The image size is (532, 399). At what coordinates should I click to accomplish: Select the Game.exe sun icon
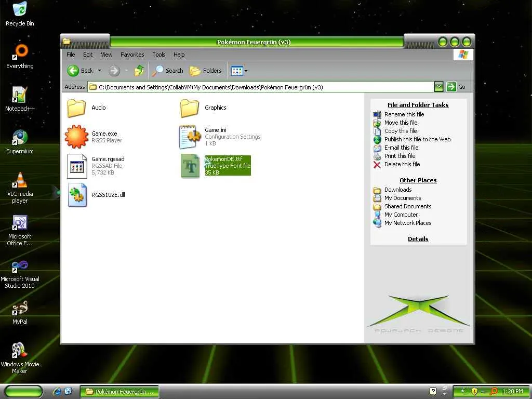click(x=76, y=137)
